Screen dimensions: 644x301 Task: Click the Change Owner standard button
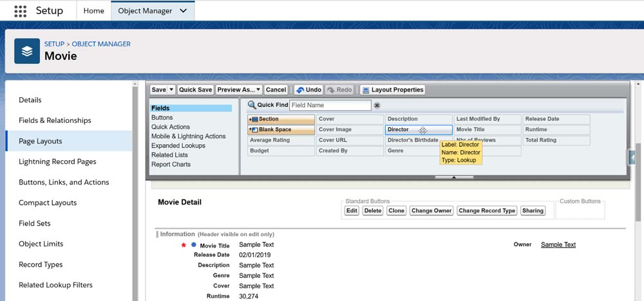pyautogui.click(x=431, y=210)
